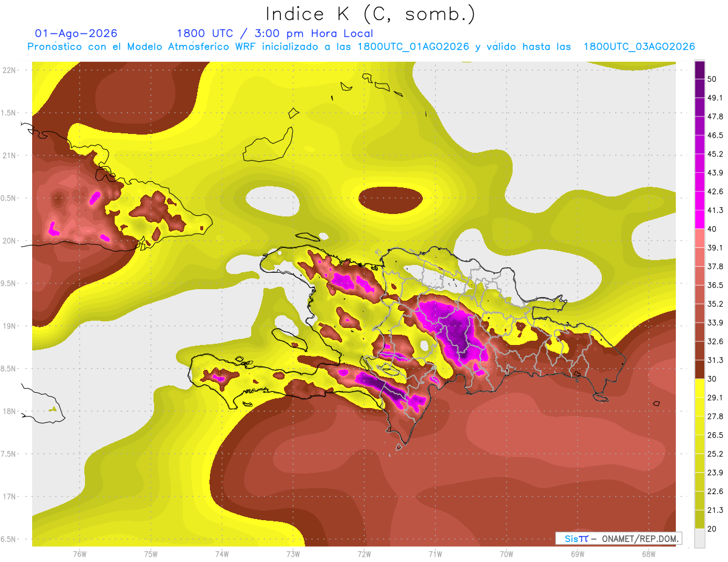The width and height of the screenshot is (728, 562).
Task: Click legend value "21.3"
Action: (715, 510)
